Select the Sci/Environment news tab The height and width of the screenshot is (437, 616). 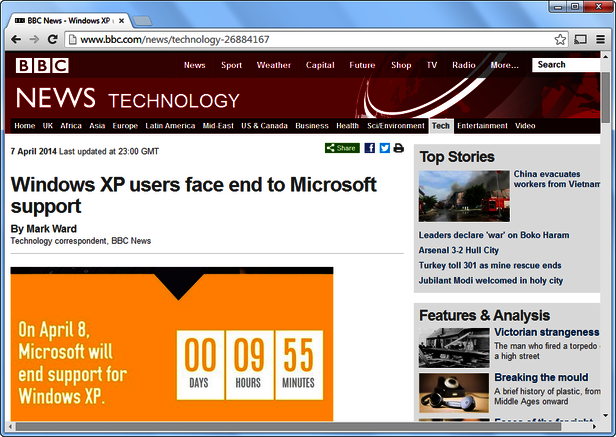pos(395,126)
